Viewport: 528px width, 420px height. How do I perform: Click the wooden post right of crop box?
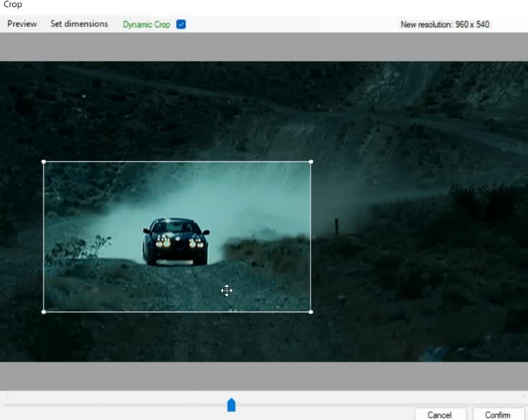tap(336, 227)
